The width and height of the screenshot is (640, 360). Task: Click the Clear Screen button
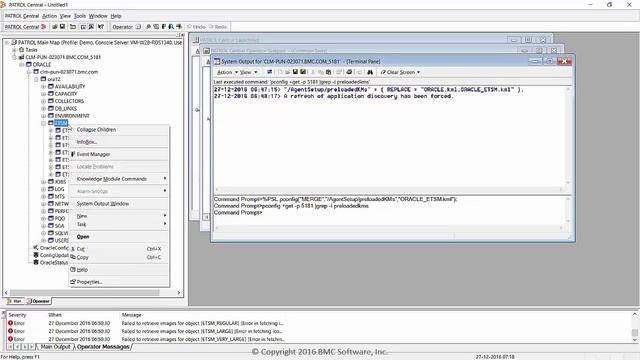(x=398, y=72)
